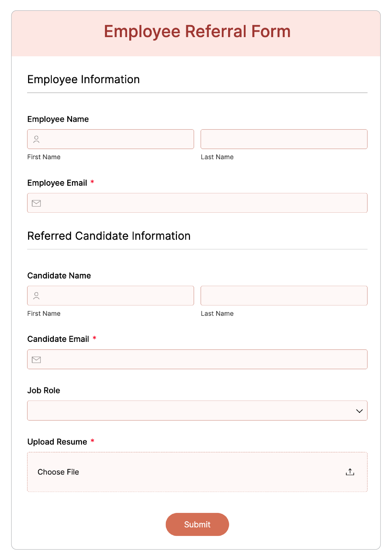
Task: Select the Referred Candidate Information heading
Action: (x=109, y=236)
